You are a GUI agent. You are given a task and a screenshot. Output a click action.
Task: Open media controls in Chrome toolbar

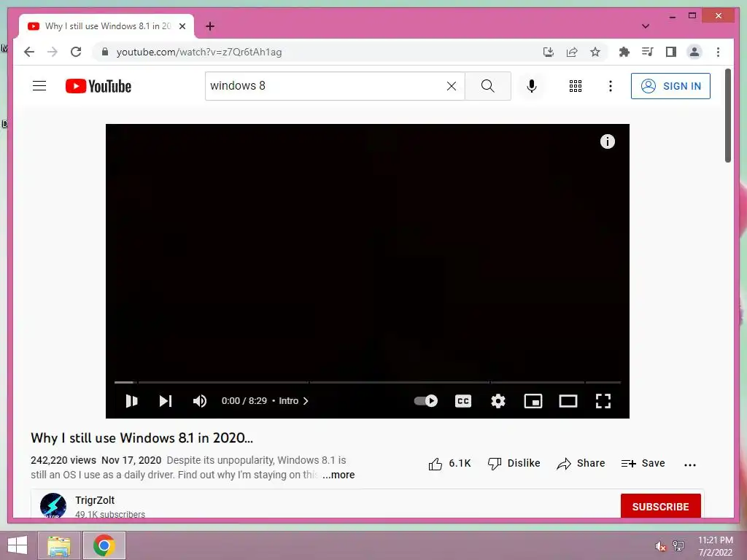pos(648,52)
